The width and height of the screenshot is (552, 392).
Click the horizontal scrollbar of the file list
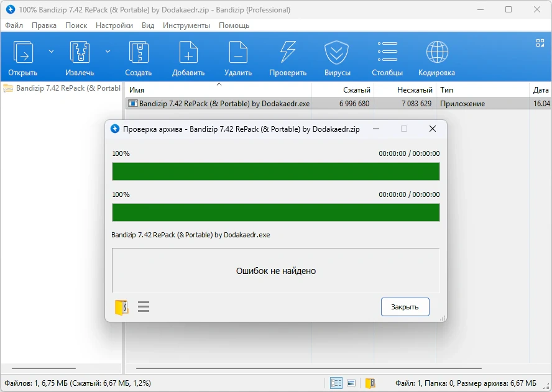[309, 368]
